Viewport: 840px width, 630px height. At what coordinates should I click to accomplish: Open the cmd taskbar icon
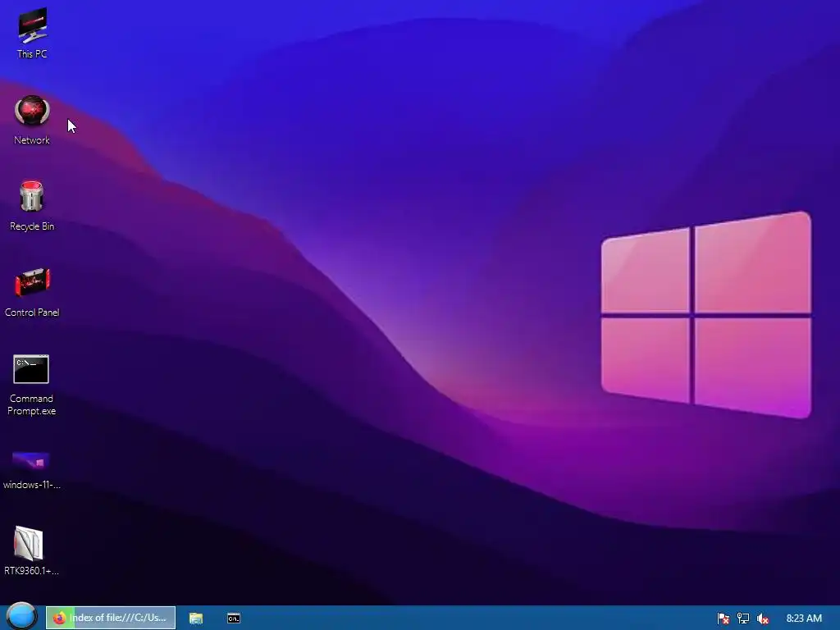click(x=234, y=619)
